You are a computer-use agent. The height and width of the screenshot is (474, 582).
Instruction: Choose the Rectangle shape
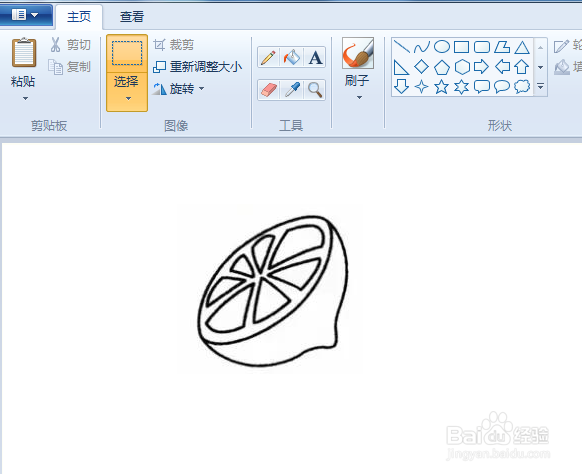pyautogui.click(x=461, y=47)
